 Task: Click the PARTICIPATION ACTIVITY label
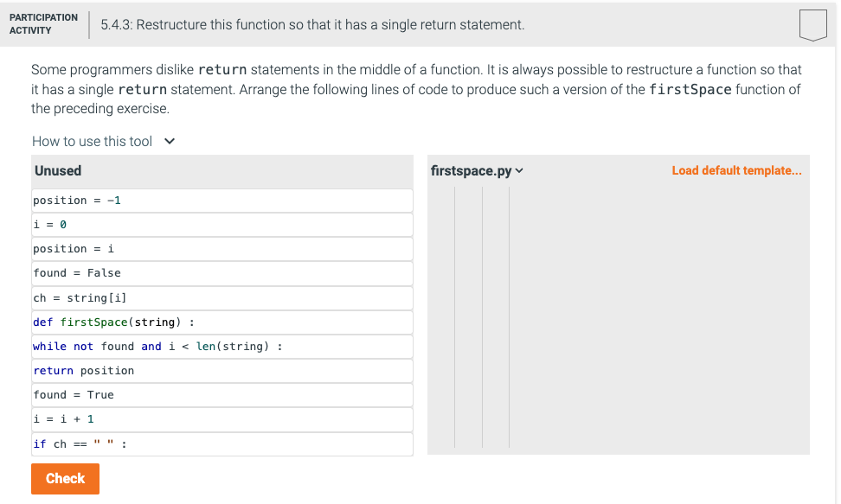click(43, 22)
